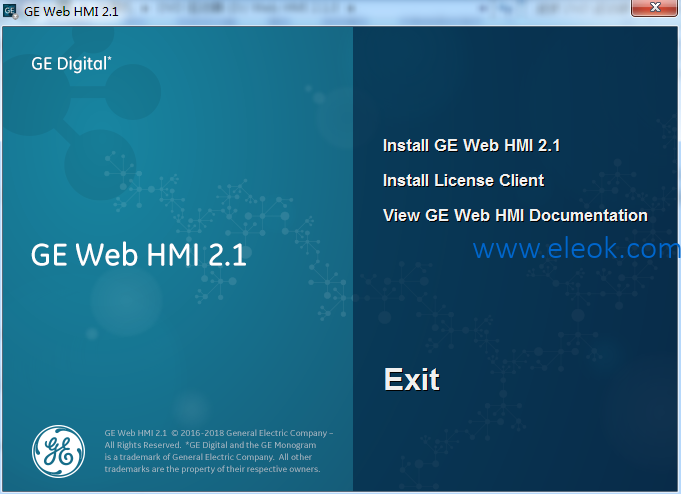The height and width of the screenshot is (494, 681).
Task: Click the GE Digital brand text
Action: click(71, 64)
